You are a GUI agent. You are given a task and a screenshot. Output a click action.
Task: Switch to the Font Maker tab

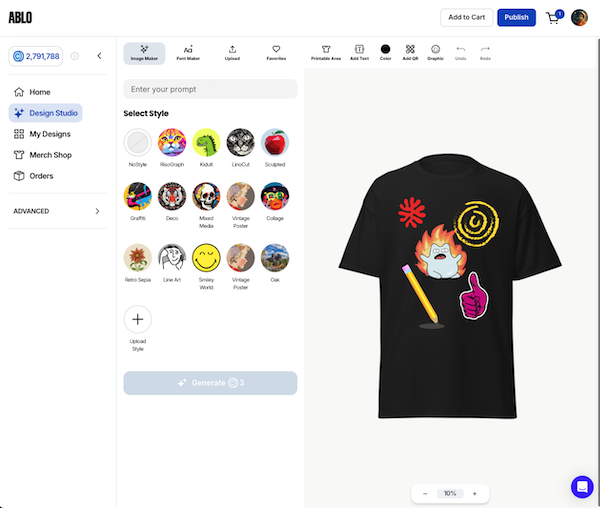[x=188, y=52]
